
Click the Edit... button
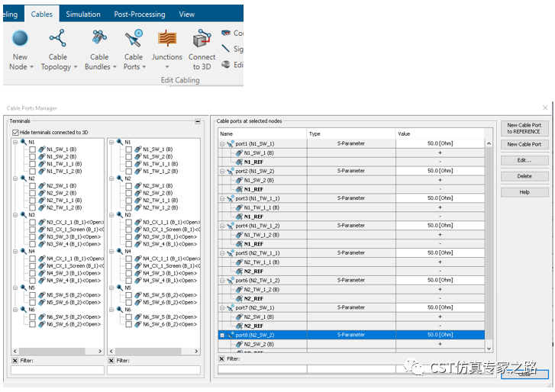pyautogui.click(x=524, y=160)
